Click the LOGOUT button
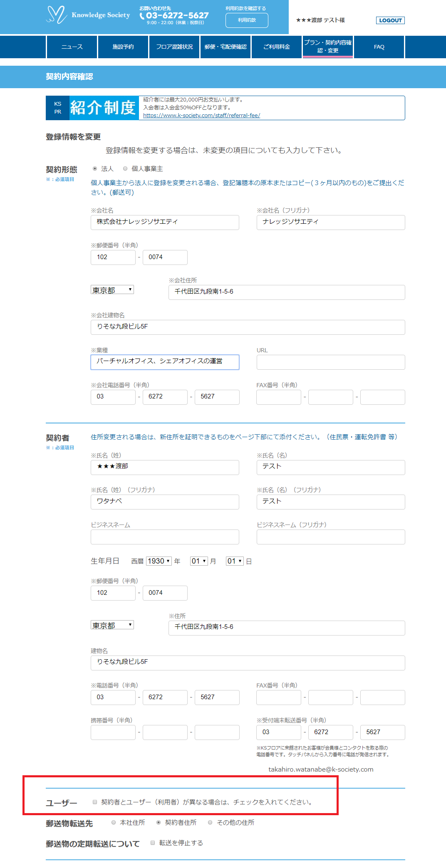Screen dimensions: 446x868 tap(390, 20)
